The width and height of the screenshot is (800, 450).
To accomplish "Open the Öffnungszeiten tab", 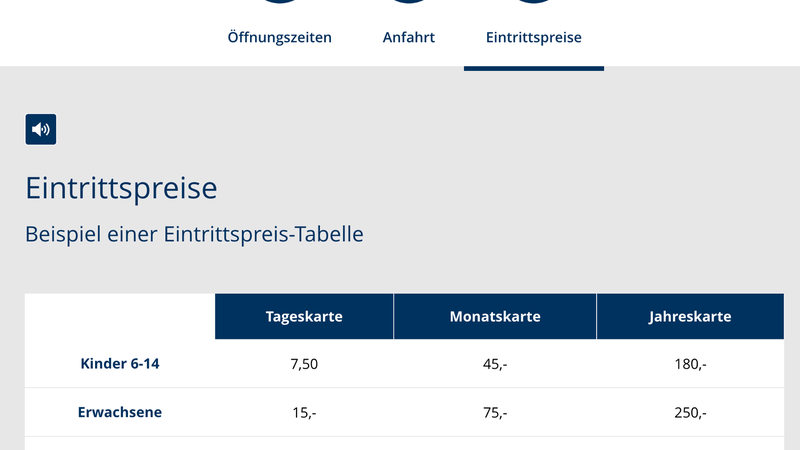I will (280, 37).
